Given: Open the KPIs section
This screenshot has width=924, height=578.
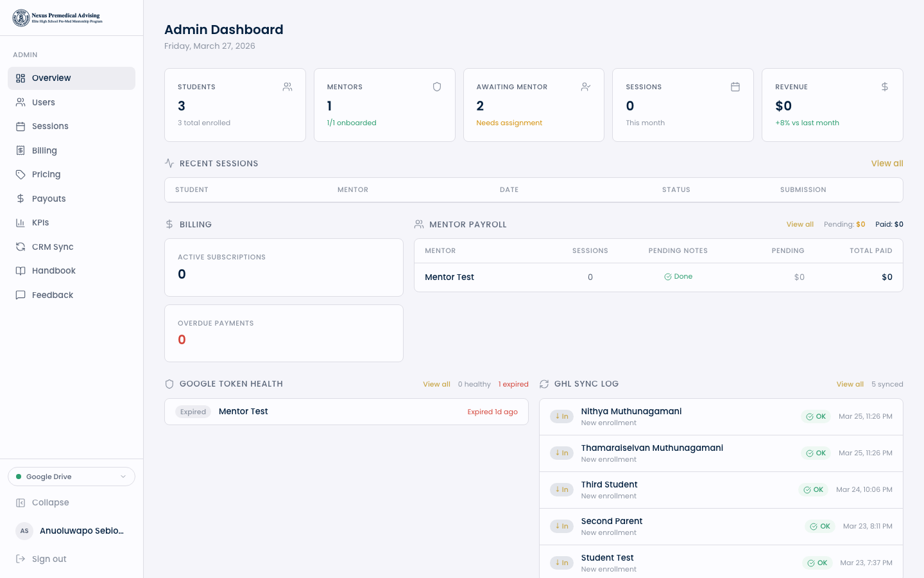Looking at the screenshot, I should 40,223.
